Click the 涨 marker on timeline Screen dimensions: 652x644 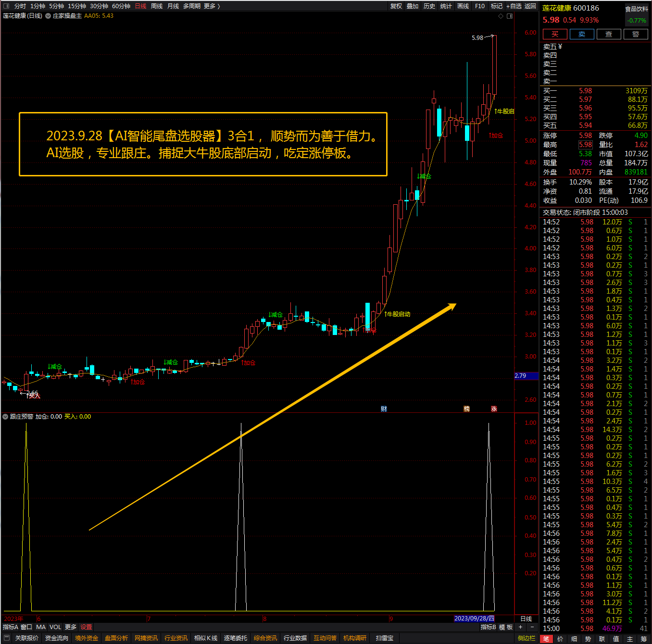click(x=494, y=409)
